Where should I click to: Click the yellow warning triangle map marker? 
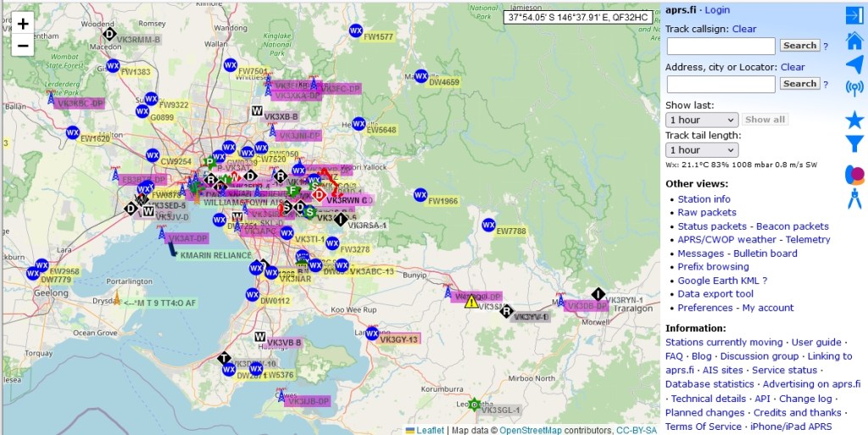tap(471, 301)
